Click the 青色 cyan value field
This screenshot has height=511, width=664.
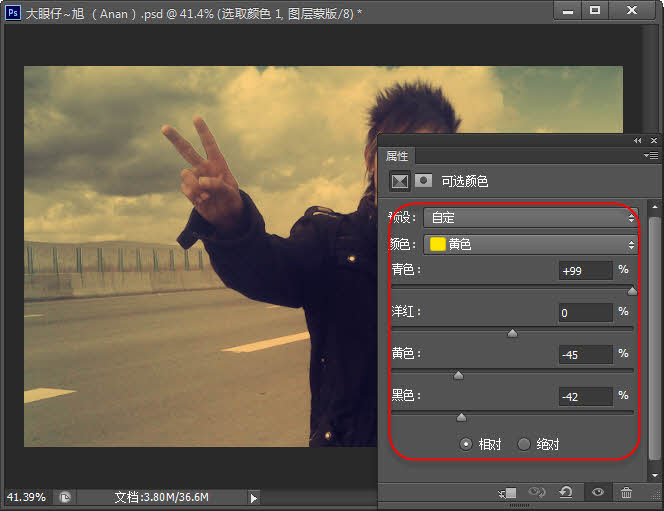coord(585,271)
